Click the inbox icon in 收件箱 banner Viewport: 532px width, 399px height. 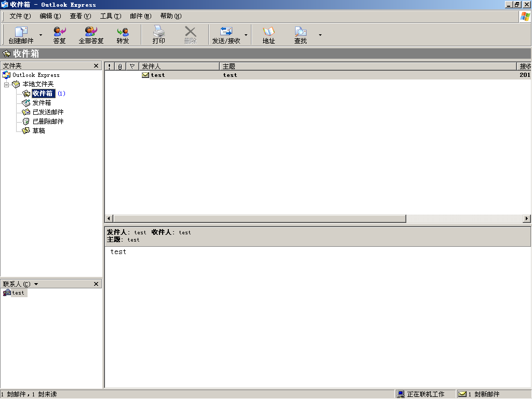pos(6,54)
